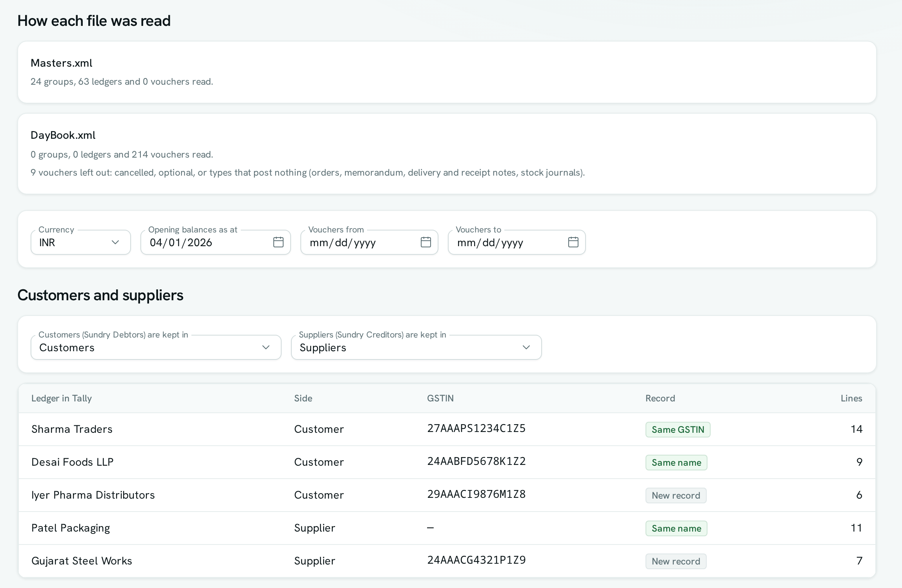The width and height of the screenshot is (902, 588).
Task: Click the DayBook.xml file name
Action: (63, 135)
